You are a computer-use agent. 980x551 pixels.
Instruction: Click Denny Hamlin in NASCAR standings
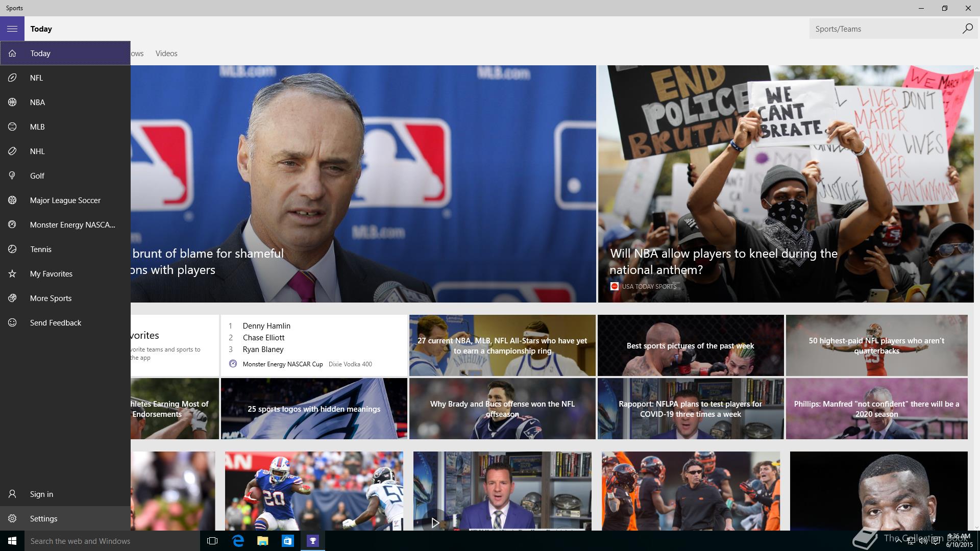[266, 325]
